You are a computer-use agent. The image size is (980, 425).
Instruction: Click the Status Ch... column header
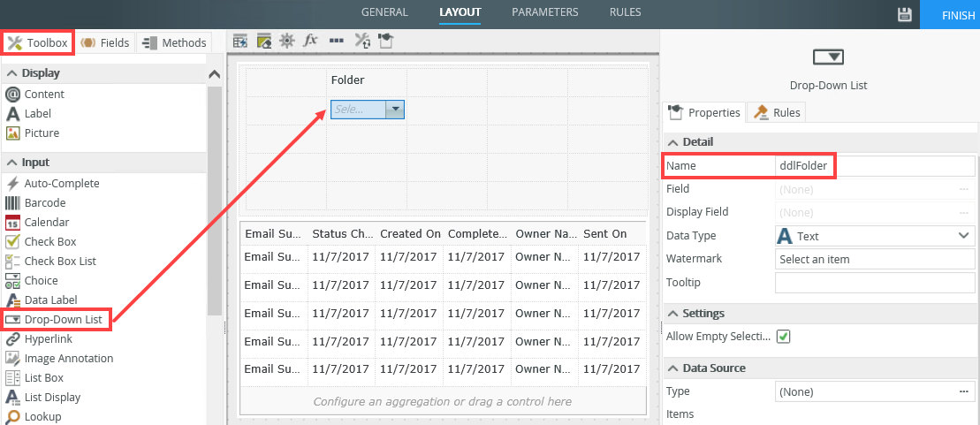pyautogui.click(x=341, y=234)
